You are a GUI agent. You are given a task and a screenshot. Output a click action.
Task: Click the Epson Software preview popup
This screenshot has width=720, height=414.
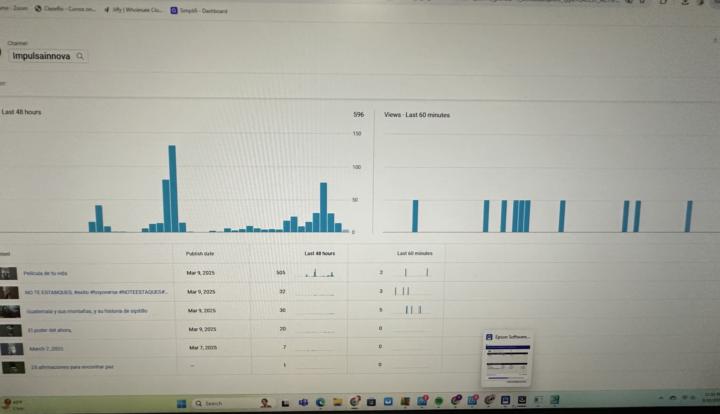pyautogui.click(x=507, y=359)
